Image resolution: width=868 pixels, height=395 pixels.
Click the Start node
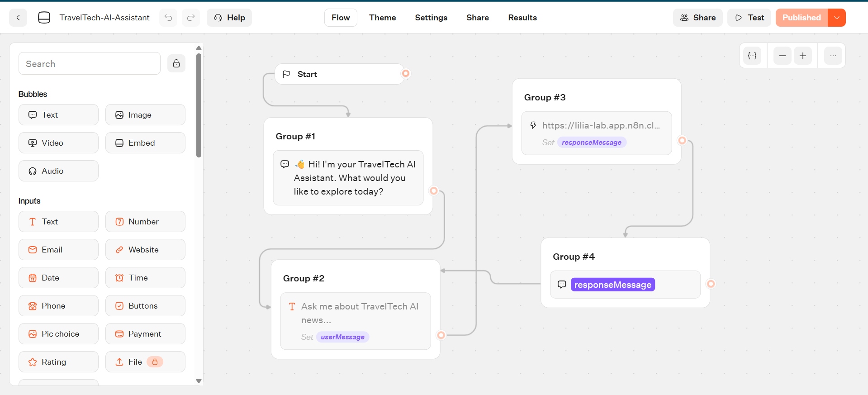[339, 74]
